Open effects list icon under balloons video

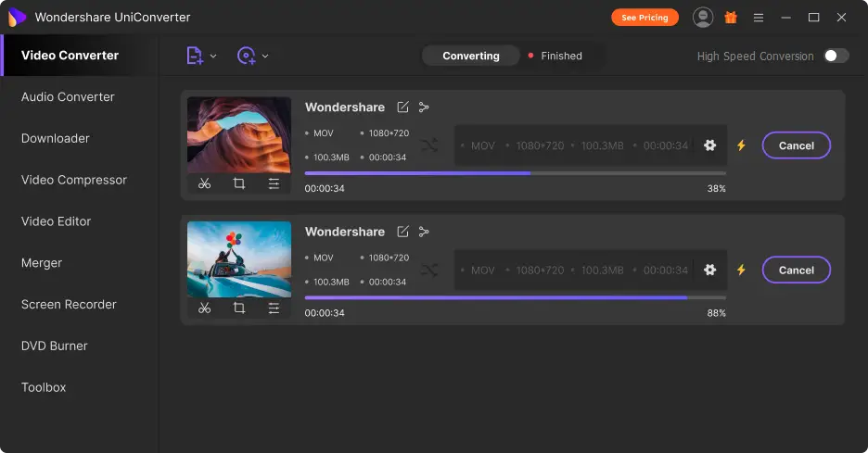click(274, 308)
